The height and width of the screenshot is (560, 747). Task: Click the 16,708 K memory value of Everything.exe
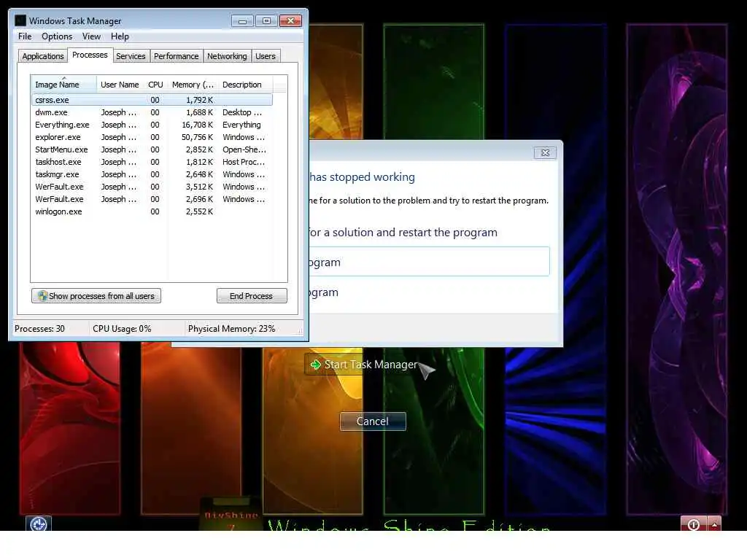click(x=197, y=125)
